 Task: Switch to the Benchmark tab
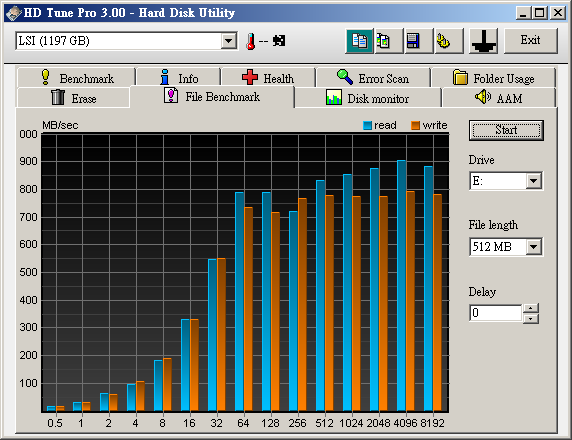(x=76, y=78)
